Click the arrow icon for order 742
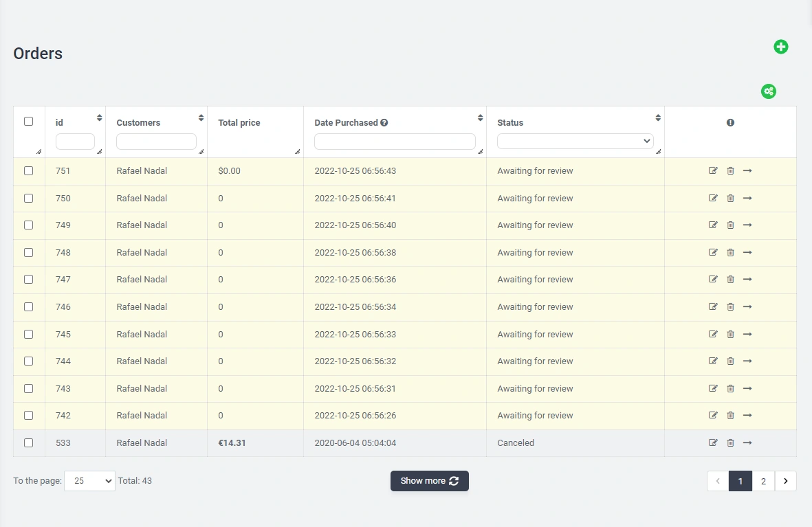 747,416
